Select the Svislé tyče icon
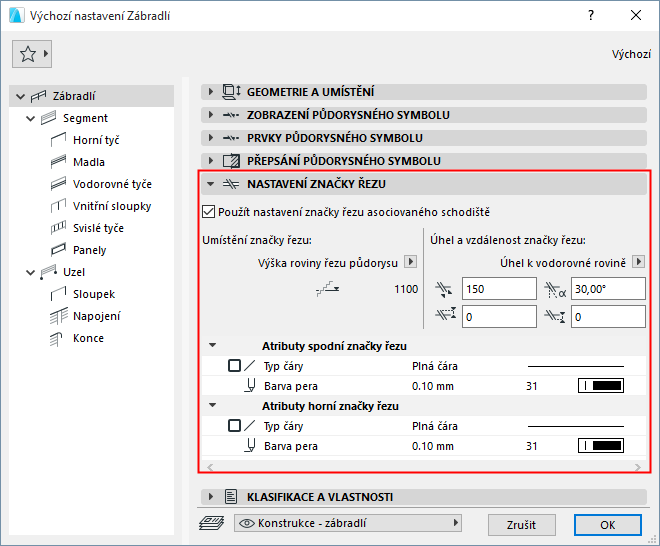This screenshot has width=660, height=546. 59,228
